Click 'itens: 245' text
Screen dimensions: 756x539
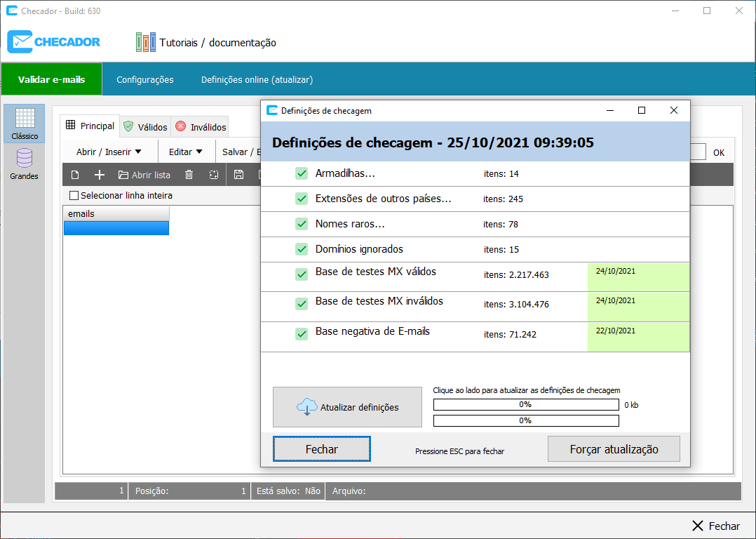point(503,199)
